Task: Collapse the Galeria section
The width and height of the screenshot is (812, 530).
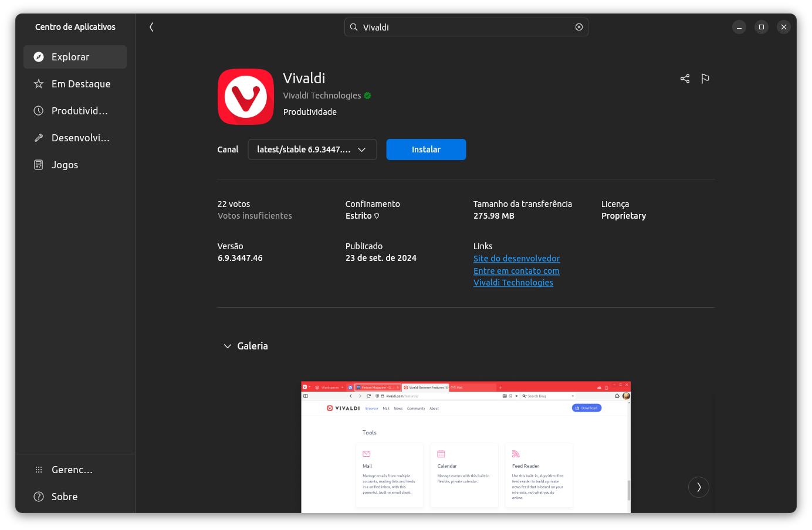Action: pos(228,346)
